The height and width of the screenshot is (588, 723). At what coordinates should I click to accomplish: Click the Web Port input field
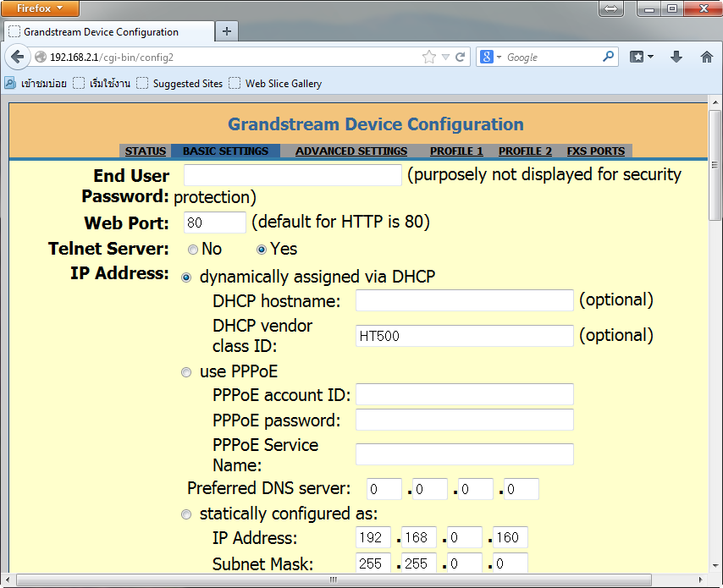(215, 223)
